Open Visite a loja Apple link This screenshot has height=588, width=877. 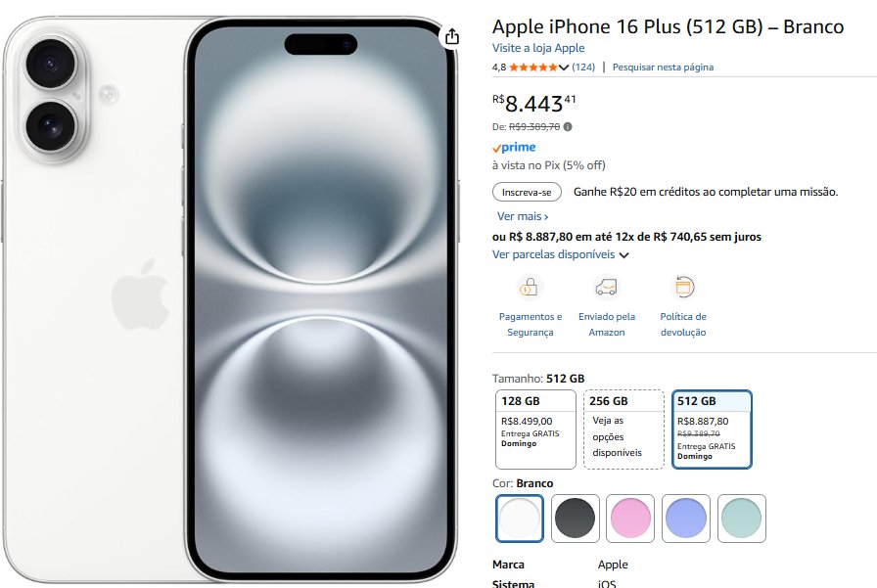point(538,48)
